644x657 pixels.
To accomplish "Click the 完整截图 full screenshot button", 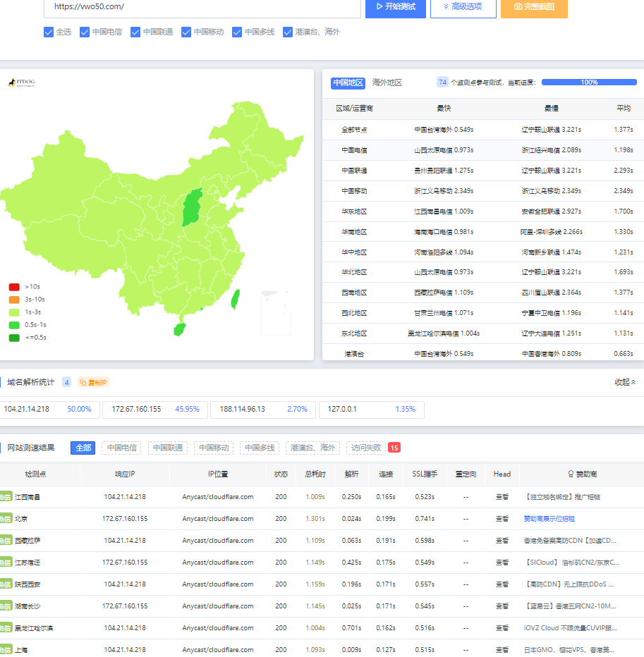I will 534,7.
